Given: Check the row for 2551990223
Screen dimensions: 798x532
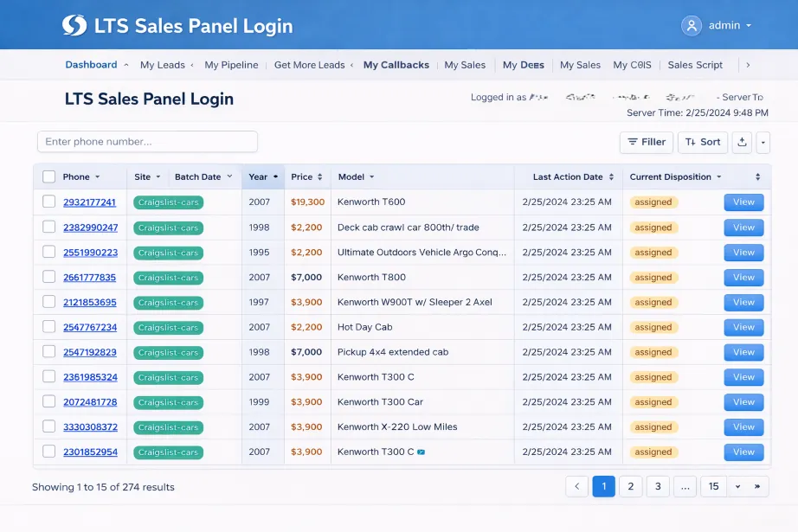Looking at the screenshot, I should click(x=48, y=251).
